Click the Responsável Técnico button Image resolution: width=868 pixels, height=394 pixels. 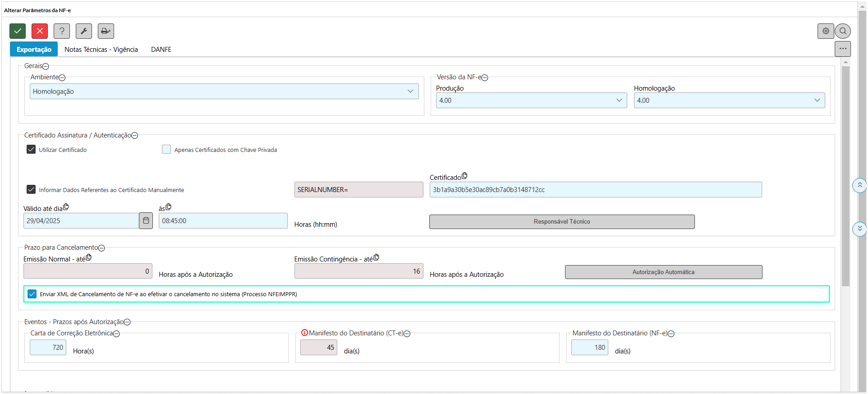[x=561, y=222]
